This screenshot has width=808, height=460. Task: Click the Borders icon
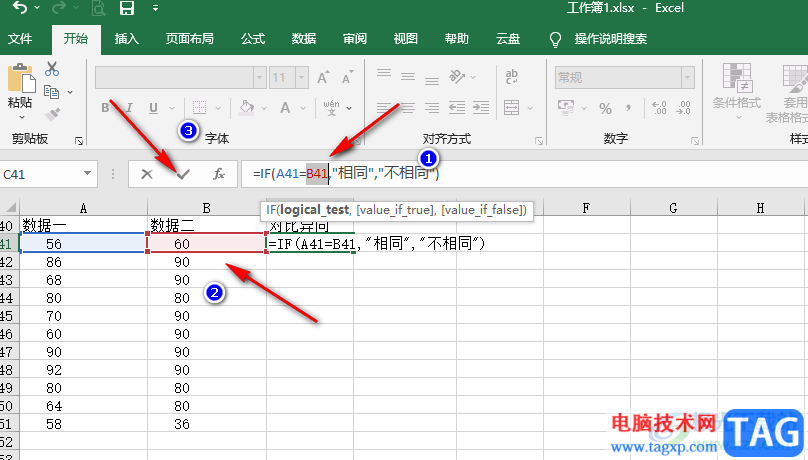(x=199, y=108)
